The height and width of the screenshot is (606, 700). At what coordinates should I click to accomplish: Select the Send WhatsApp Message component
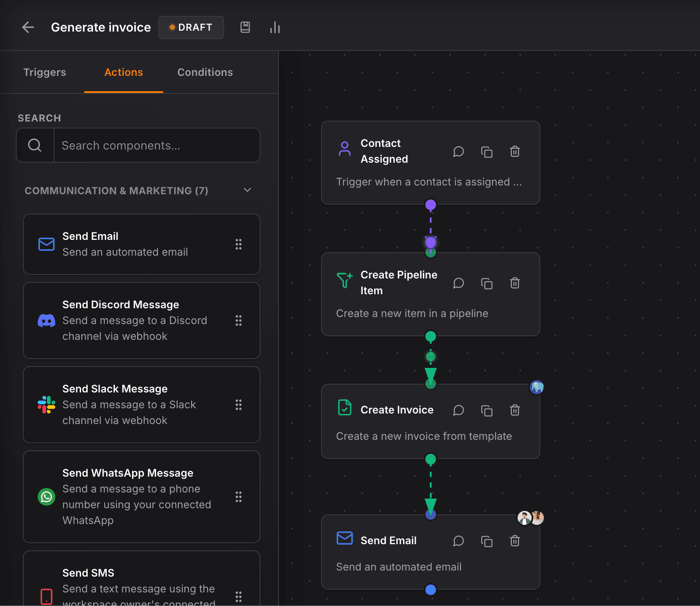coord(142,497)
